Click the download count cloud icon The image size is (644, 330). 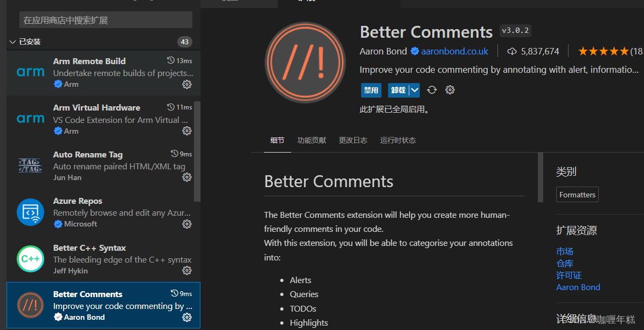point(512,51)
